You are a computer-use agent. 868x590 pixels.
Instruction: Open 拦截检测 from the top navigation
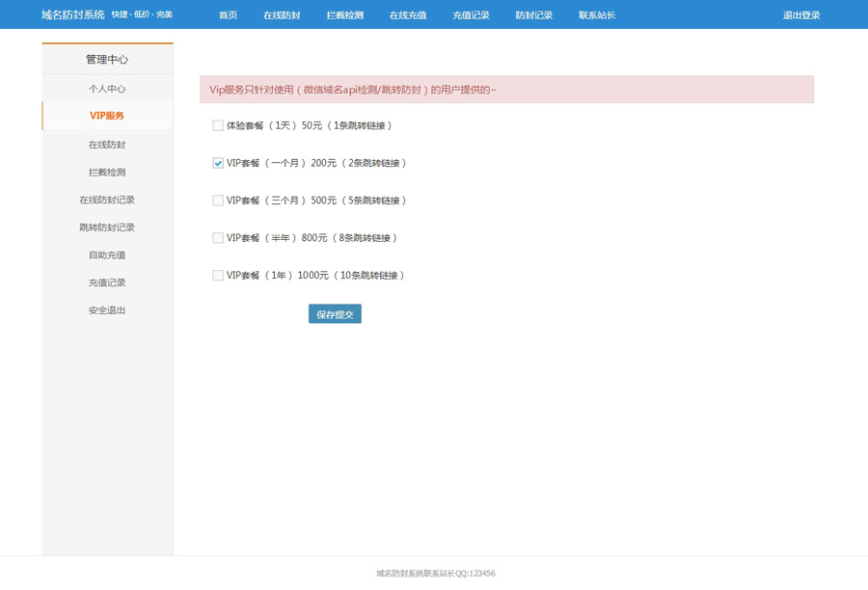click(x=344, y=15)
